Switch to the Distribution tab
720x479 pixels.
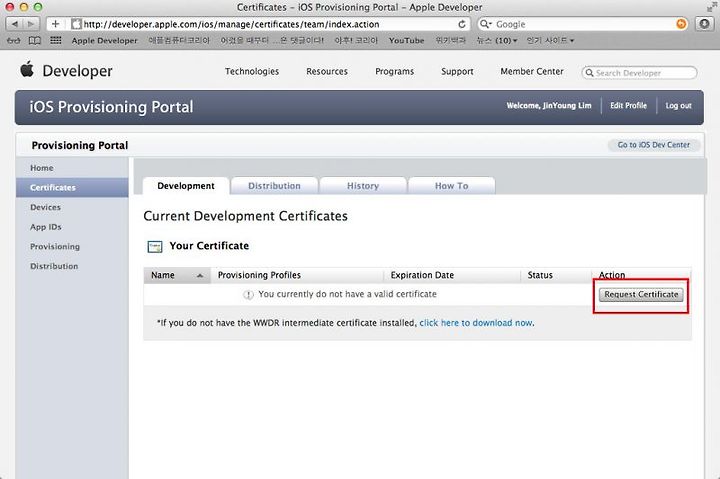[x=274, y=186]
